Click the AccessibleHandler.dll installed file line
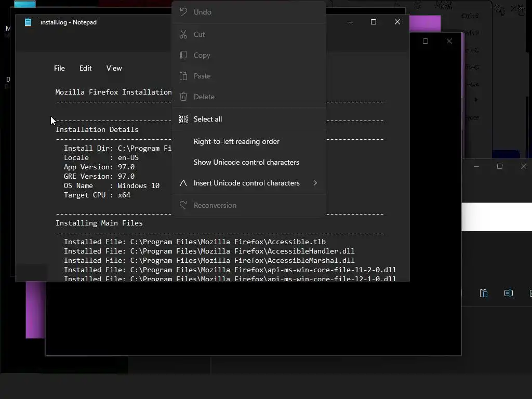 point(209,251)
